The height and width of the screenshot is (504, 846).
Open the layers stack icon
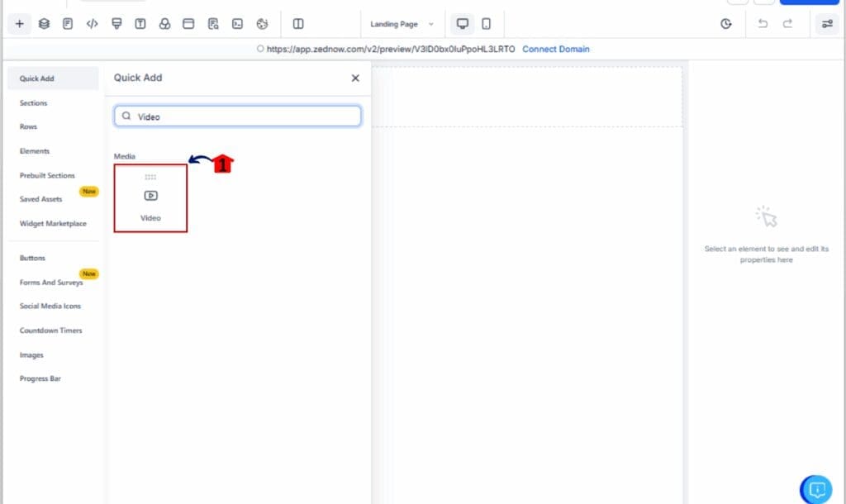(x=44, y=24)
